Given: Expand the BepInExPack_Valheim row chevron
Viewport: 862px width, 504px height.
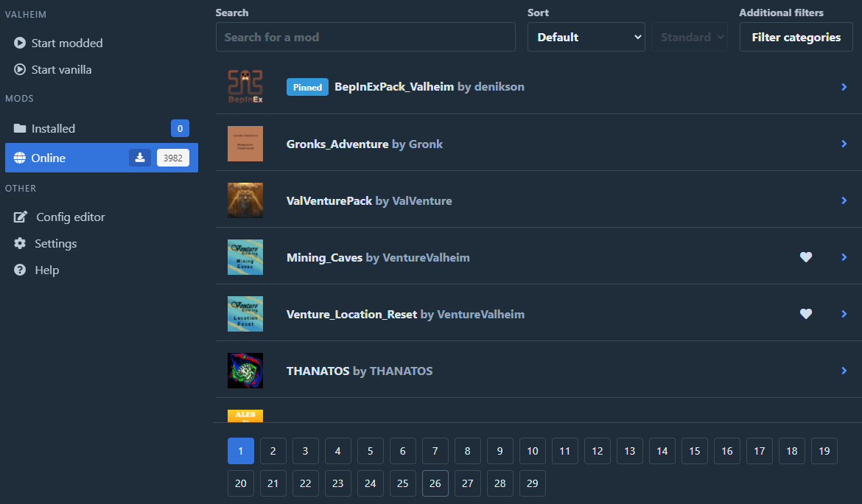Looking at the screenshot, I should (844, 87).
